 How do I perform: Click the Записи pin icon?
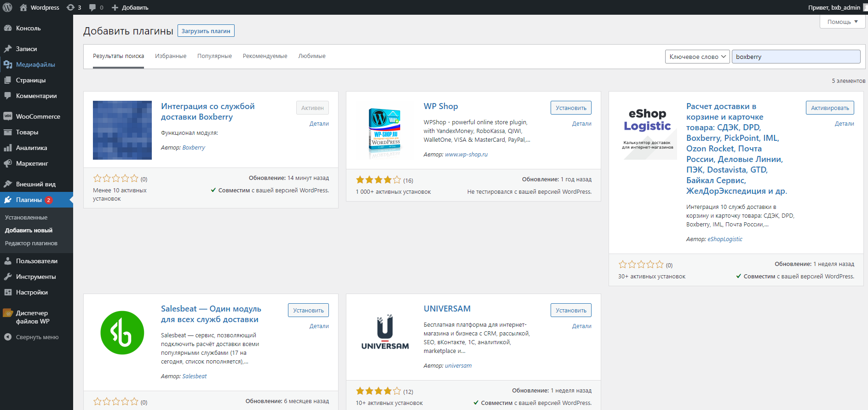point(8,49)
